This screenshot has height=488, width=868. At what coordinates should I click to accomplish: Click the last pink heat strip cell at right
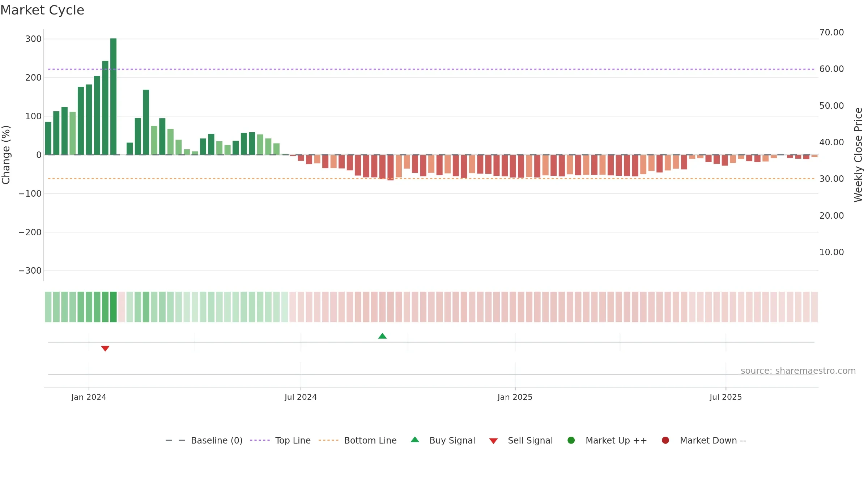[x=814, y=307]
